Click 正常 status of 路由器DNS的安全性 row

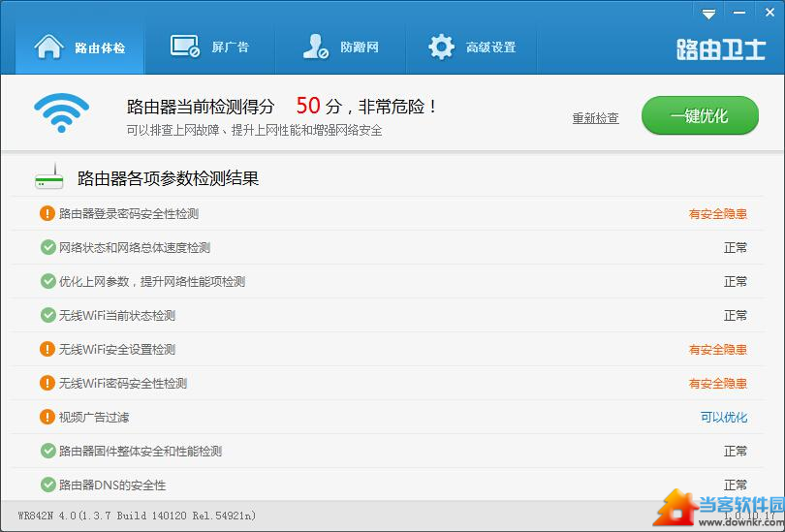point(736,485)
